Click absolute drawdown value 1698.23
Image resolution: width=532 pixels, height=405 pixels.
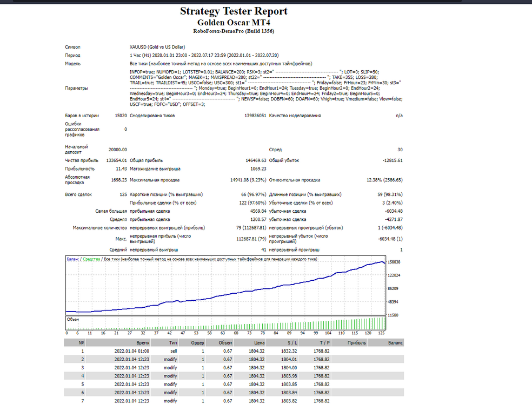[x=119, y=180]
